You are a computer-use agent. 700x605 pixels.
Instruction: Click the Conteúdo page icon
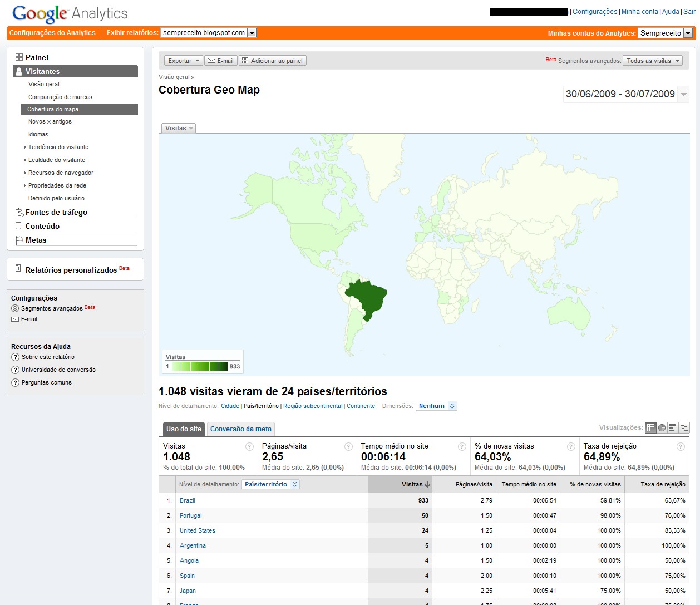(19, 226)
